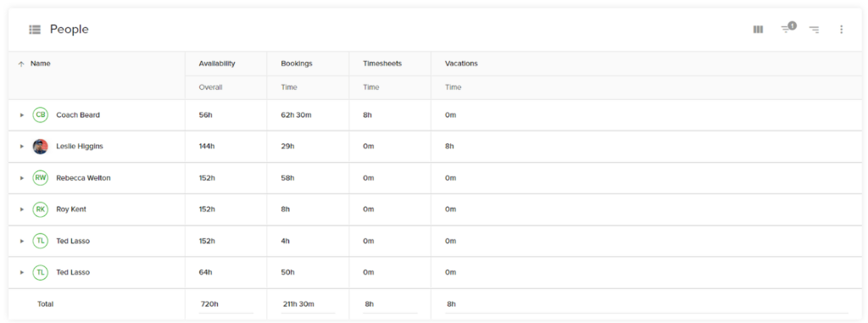Click the Availability column header
868x323 pixels.
(x=217, y=64)
